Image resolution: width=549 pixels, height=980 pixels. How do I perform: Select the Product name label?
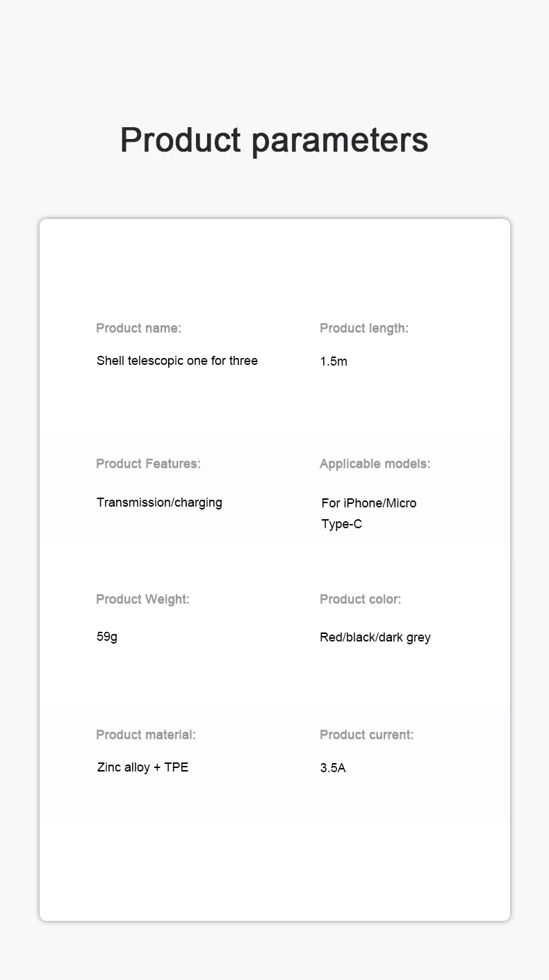point(138,328)
